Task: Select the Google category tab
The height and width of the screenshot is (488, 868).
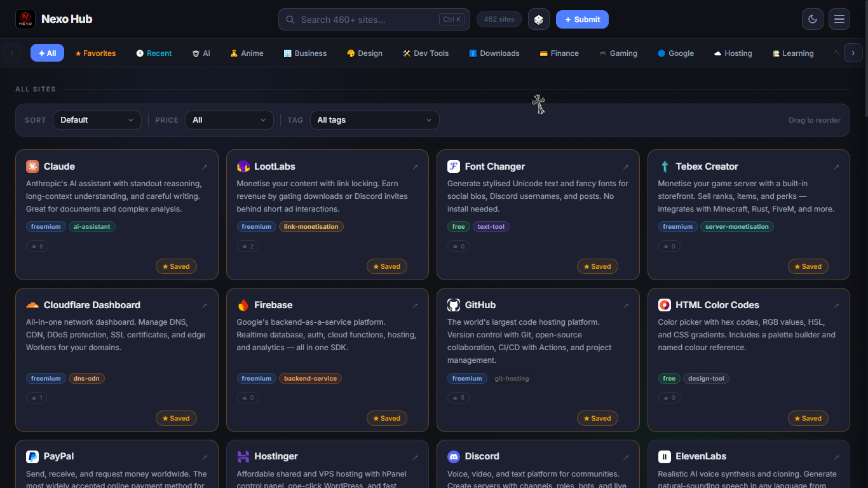Action: tap(675, 53)
